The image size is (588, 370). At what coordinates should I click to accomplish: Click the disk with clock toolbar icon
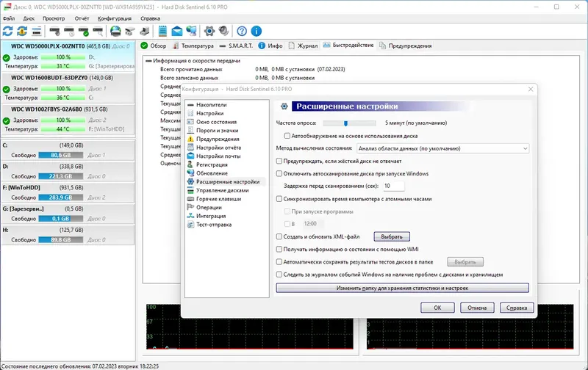click(69, 31)
